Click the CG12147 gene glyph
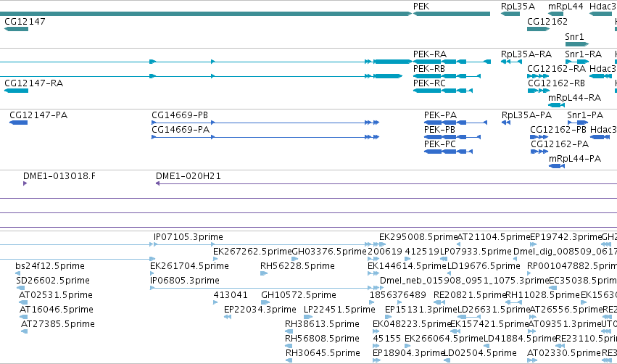The height and width of the screenshot is (364, 617). [16, 29]
